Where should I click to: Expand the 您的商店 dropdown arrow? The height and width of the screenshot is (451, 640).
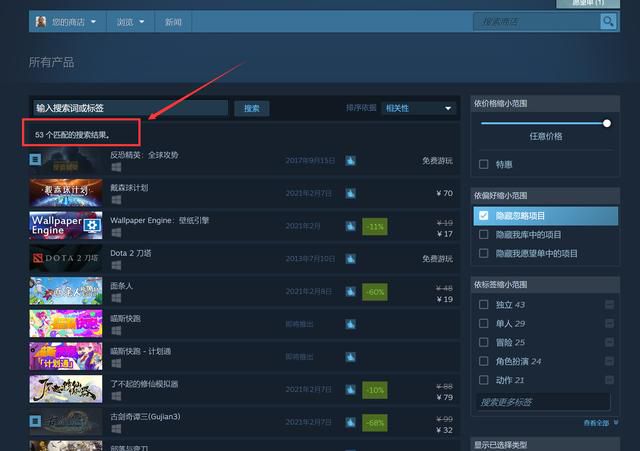point(93,22)
